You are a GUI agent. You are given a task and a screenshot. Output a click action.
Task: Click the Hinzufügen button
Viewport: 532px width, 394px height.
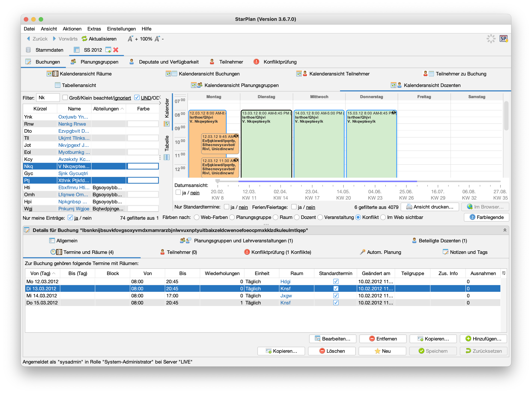coord(483,339)
